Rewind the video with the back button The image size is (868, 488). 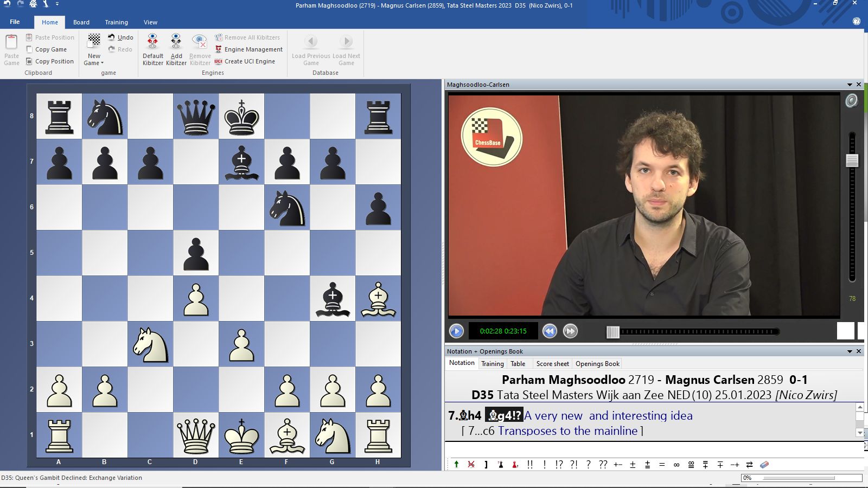point(550,331)
